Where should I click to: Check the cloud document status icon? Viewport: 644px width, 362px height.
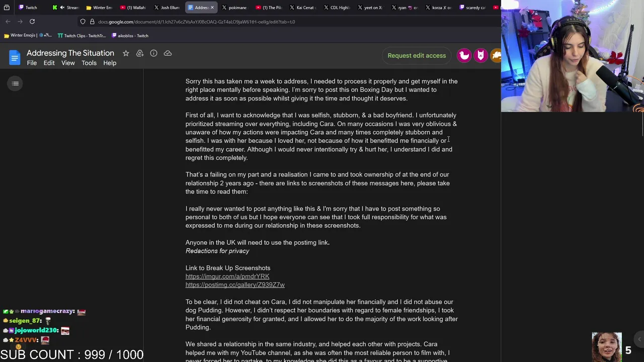(x=168, y=53)
